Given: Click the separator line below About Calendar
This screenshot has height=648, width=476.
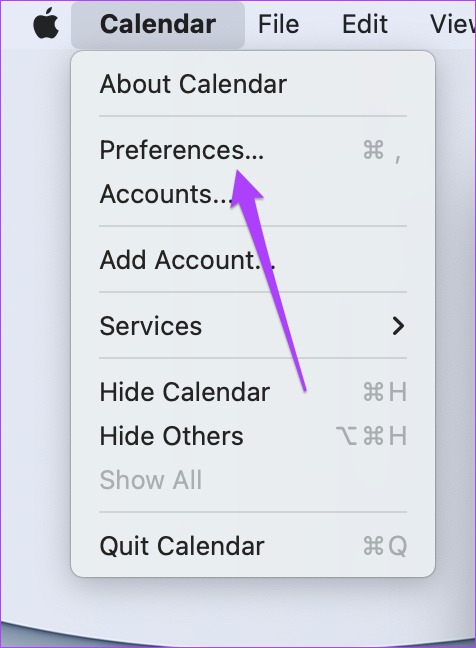Looking at the screenshot, I should pyautogui.click(x=253, y=117).
